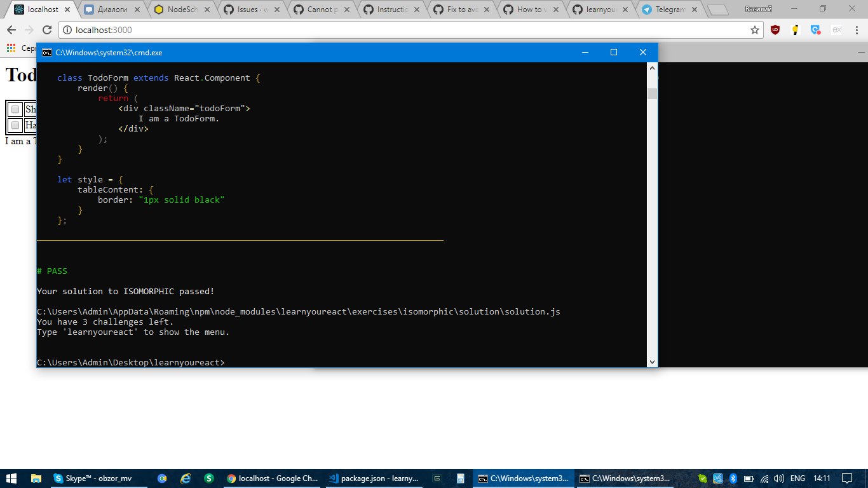Click 'Your solution to ISOMORPHIC passed!' text
Image resolution: width=868 pixels, height=488 pixels.
pos(126,292)
